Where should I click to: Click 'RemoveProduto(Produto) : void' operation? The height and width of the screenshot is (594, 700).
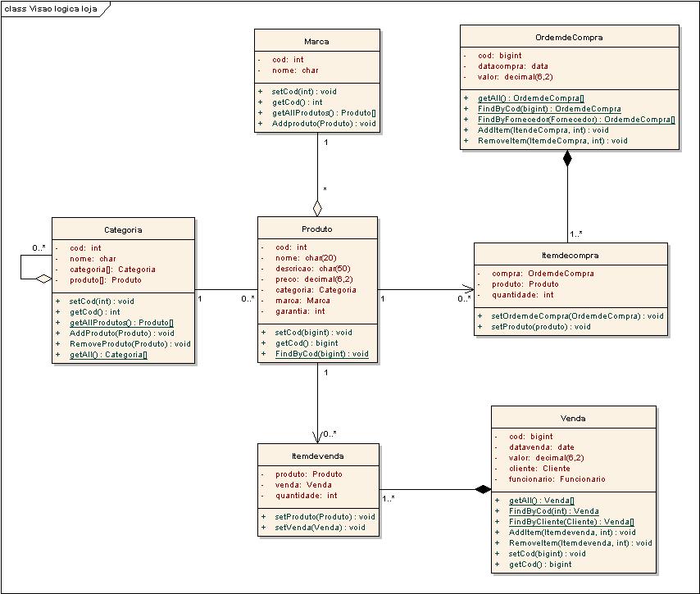point(130,344)
